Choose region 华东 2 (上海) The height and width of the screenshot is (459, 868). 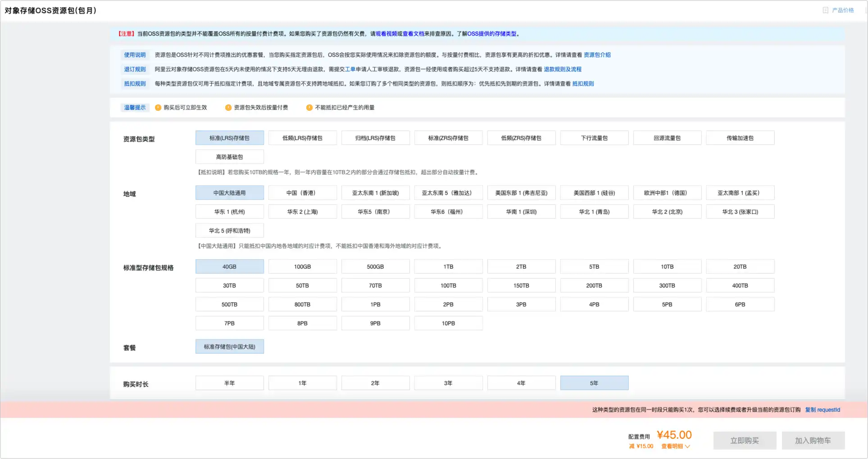[303, 212]
